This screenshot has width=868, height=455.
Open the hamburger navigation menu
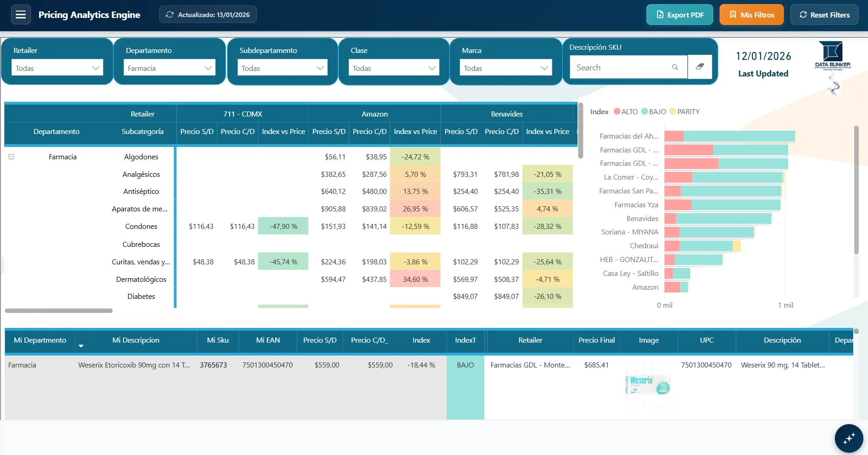click(21, 15)
